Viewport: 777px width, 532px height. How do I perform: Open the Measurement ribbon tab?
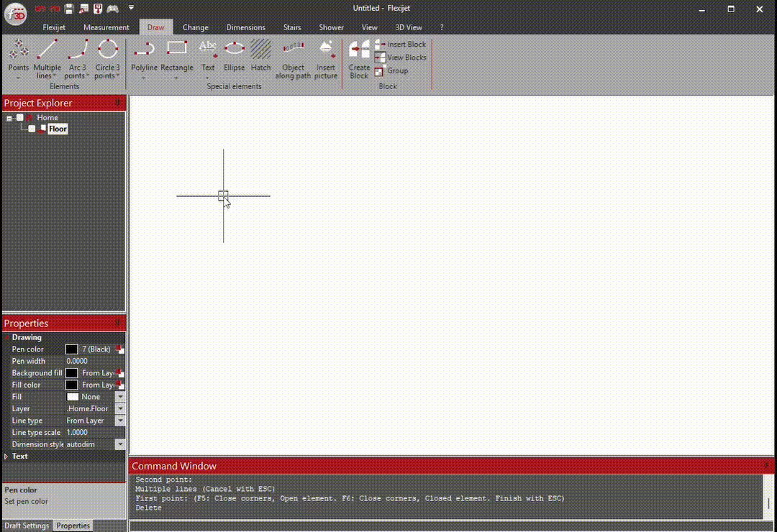(106, 27)
